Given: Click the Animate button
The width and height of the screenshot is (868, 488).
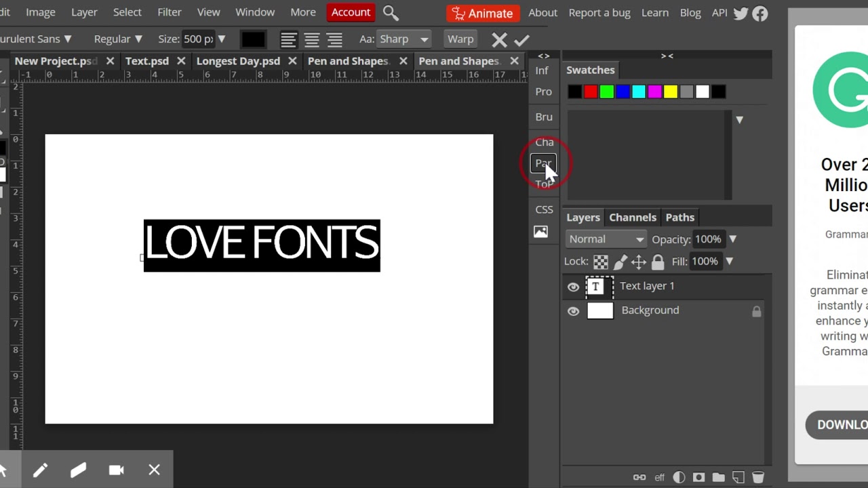Looking at the screenshot, I should [483, 13].
